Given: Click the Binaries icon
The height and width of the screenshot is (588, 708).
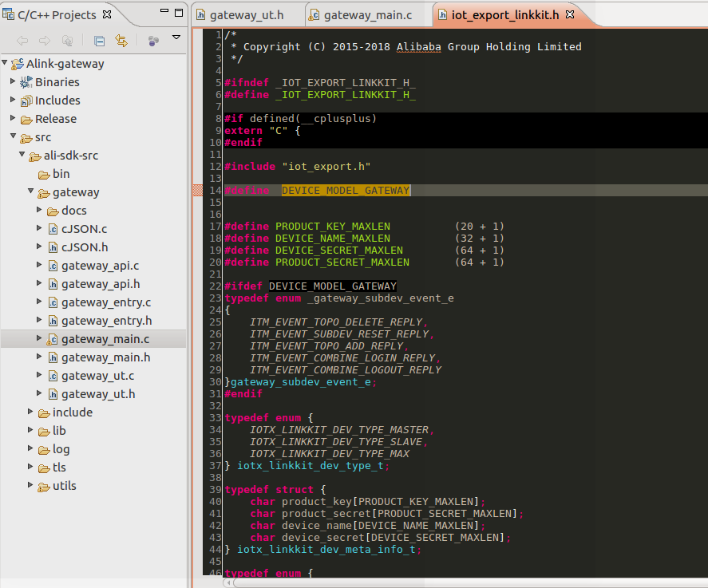Looking at the screenshot, I should click(x=26, y=82).
